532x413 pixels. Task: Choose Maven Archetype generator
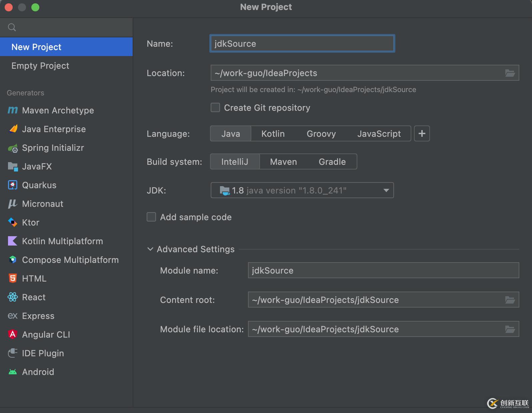point(66,110)
